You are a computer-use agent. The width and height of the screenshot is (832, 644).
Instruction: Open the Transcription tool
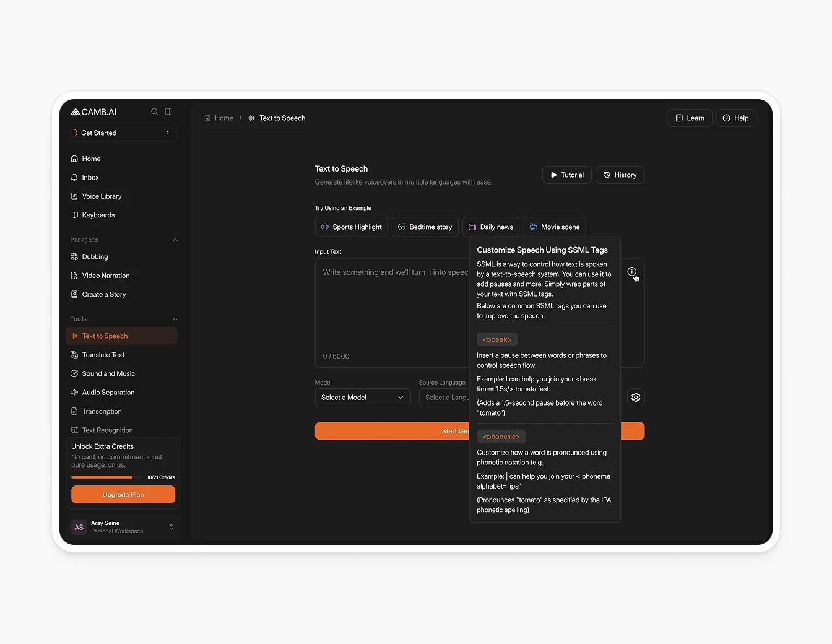tap(102, 411)
